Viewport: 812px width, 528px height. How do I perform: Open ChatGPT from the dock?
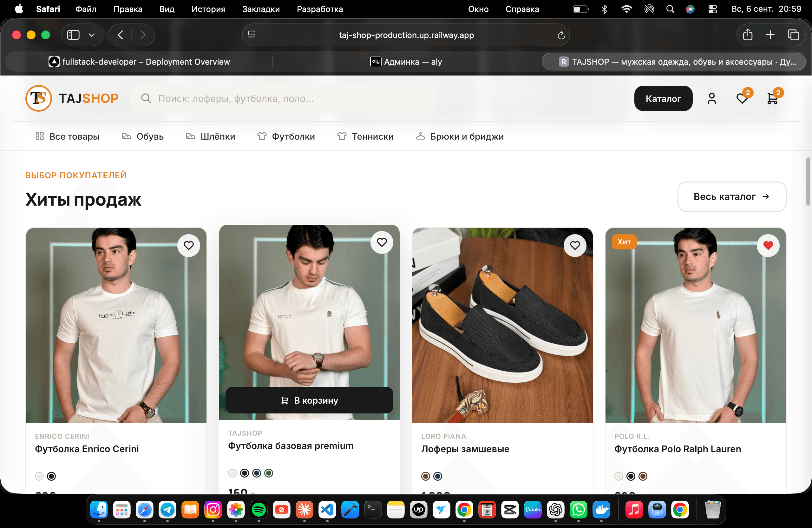[x=555, y=510]
